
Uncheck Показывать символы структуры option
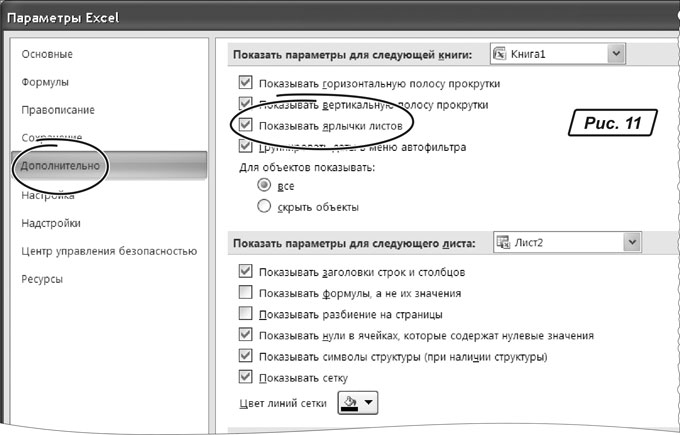pyautogui.click(x=246, y=356)
